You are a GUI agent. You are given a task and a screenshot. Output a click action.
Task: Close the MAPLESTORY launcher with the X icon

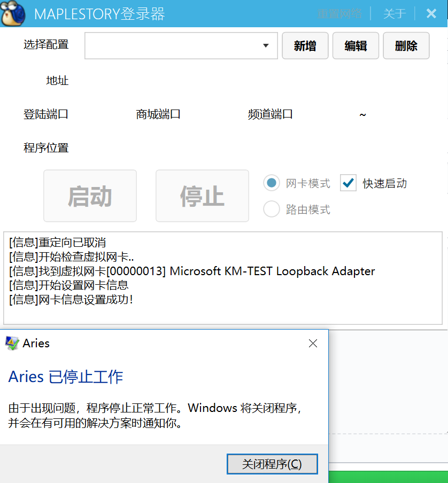[x=431, y=13]
